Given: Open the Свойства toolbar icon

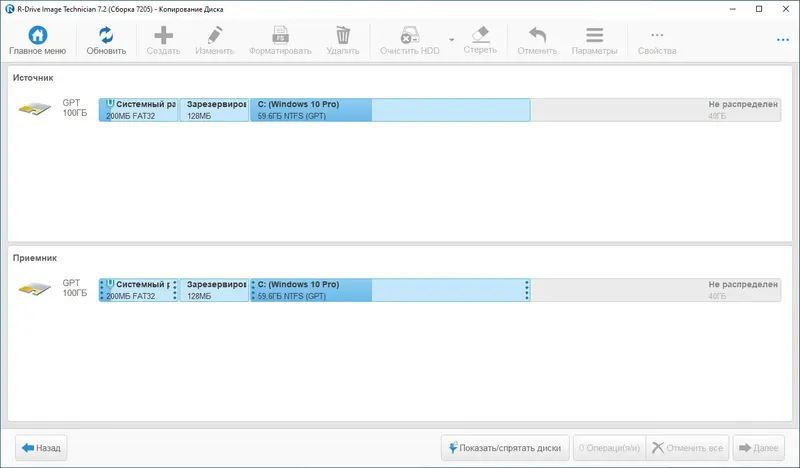Looking at the screenshot, I should point(657,35).
